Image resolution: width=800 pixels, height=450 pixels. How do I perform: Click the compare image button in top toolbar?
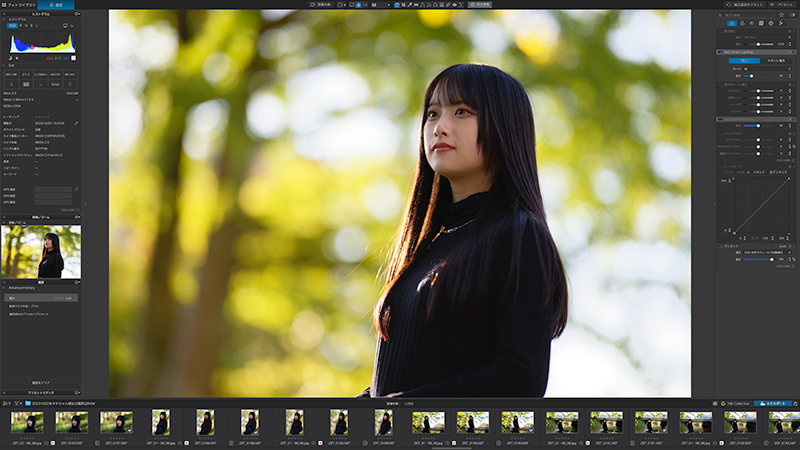pos(321,5)
